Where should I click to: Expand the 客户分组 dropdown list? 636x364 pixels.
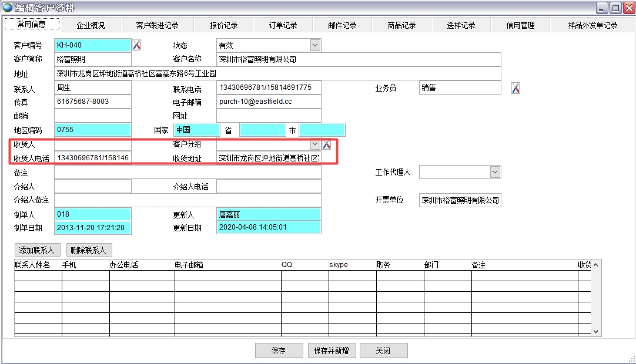[x=315, y=144]
